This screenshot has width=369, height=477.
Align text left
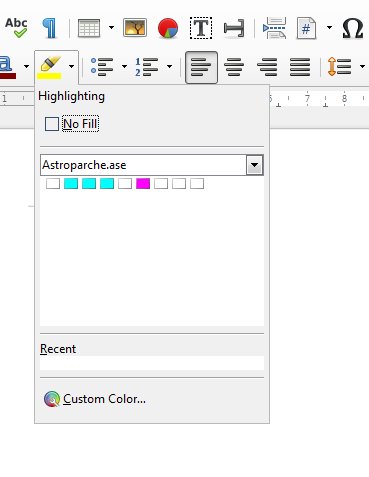tap(201, 67)
